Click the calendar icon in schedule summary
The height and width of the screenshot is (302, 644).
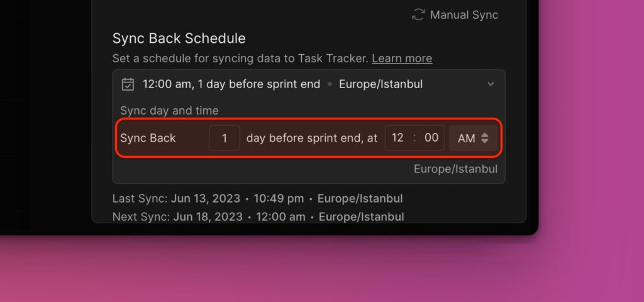pyautogui.click(x=128, y=84)
